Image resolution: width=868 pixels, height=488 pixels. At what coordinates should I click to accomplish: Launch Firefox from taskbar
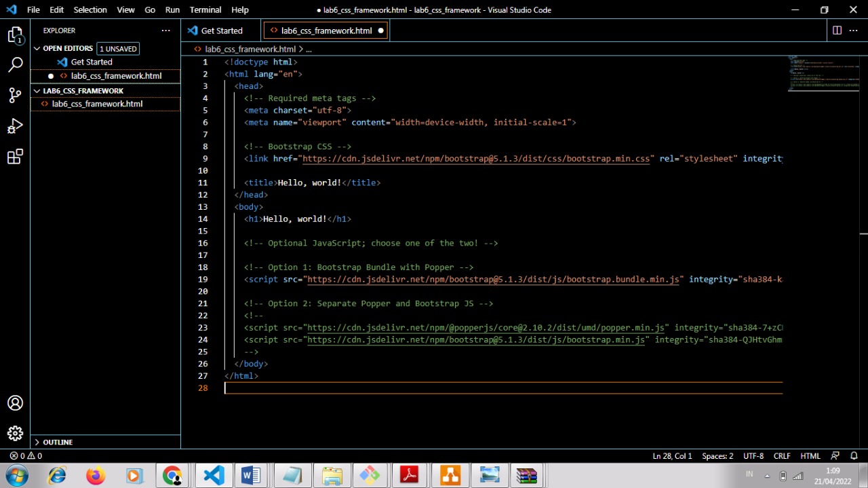96,476
